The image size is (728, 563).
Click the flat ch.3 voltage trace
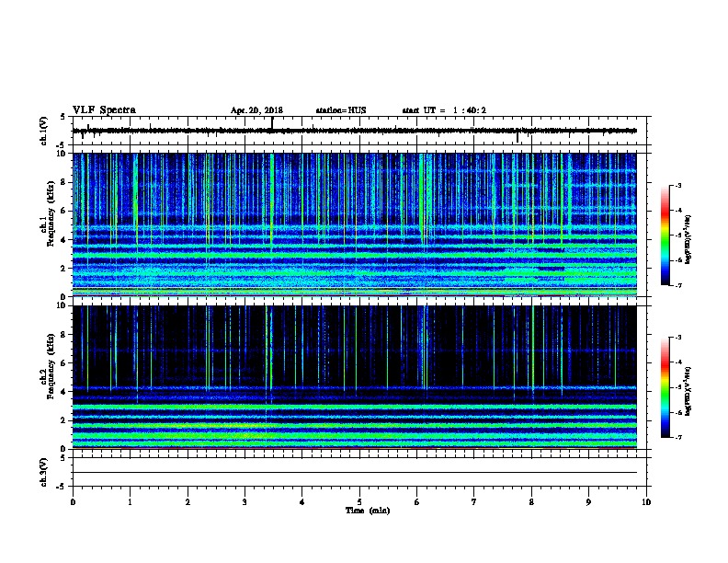click(x=355, y=473)
